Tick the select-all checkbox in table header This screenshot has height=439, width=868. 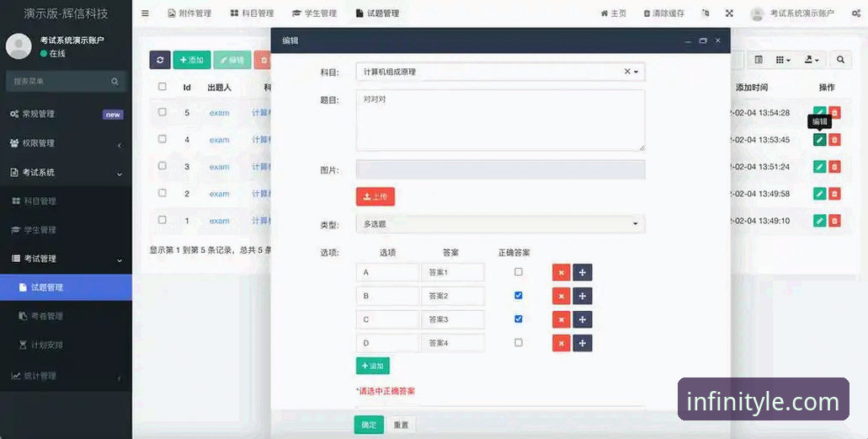coord(162,87)
